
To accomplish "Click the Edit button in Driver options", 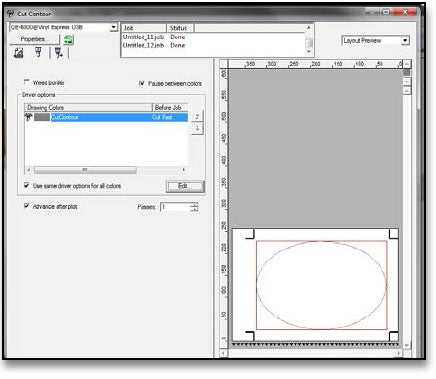I will pyautogui.click(x=185, y=186).
